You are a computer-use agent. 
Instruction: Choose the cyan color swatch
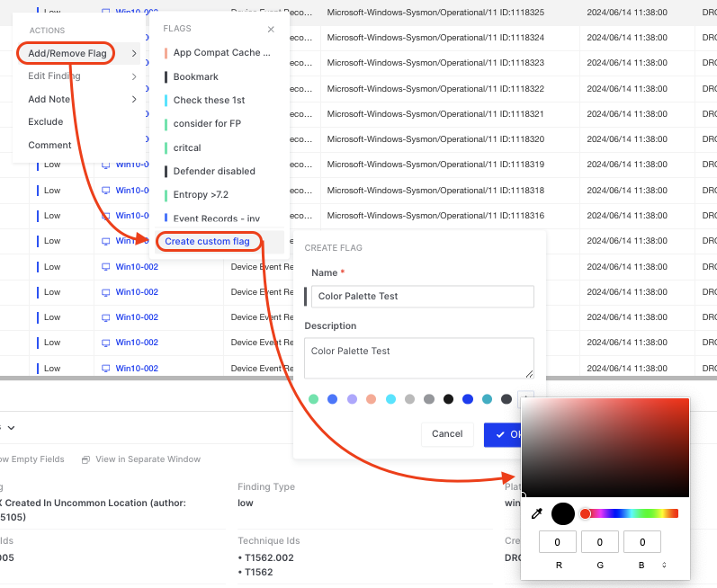pos(390,399)
